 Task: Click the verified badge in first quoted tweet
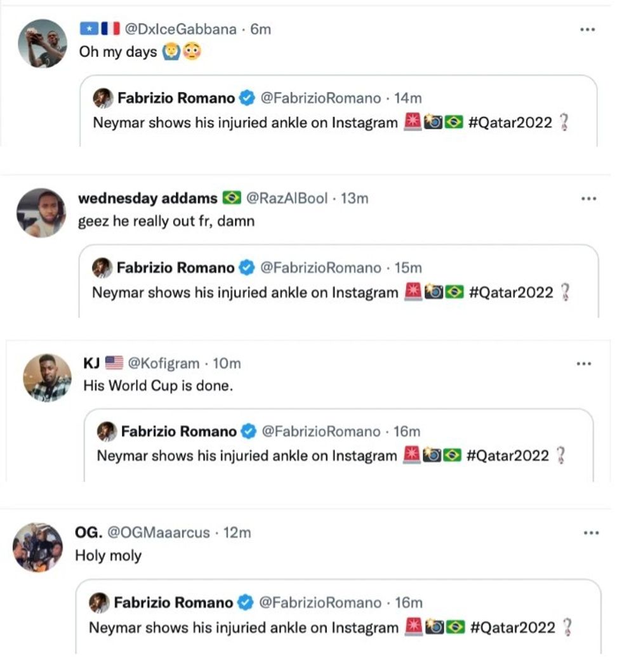tap(247, 98)
